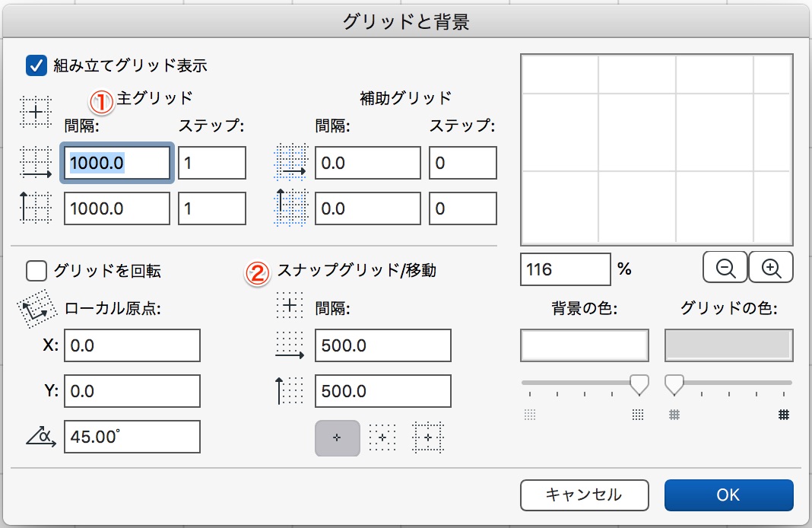This screenshot has height=528, width=812.
Task: Open the 背景の色 color swatch
Action: pyautogui.click(x=584, y=345)
